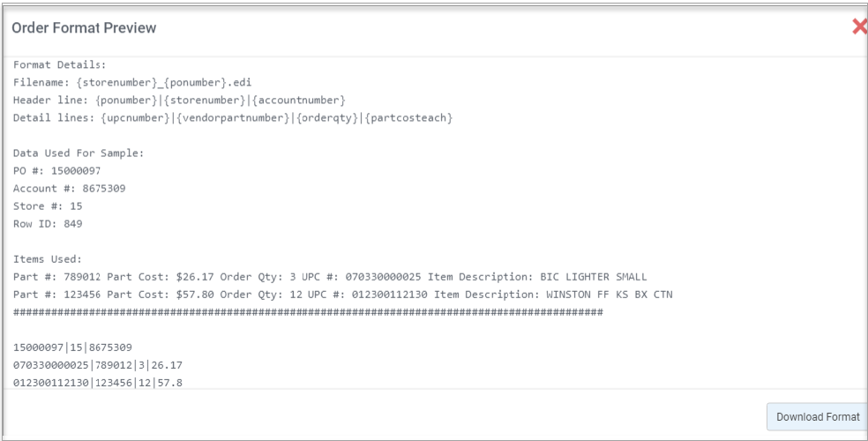Click the {partcosteach} placeholder in Detail lines

point(409,118)
